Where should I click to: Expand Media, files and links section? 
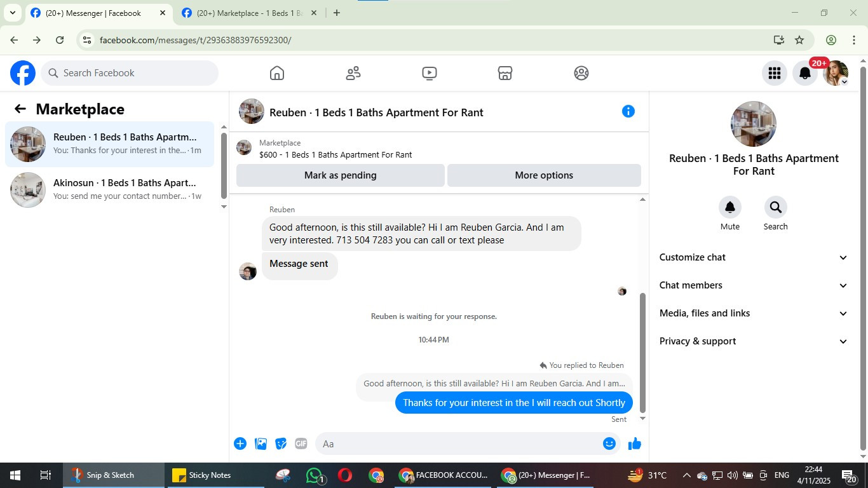point(754,313)
